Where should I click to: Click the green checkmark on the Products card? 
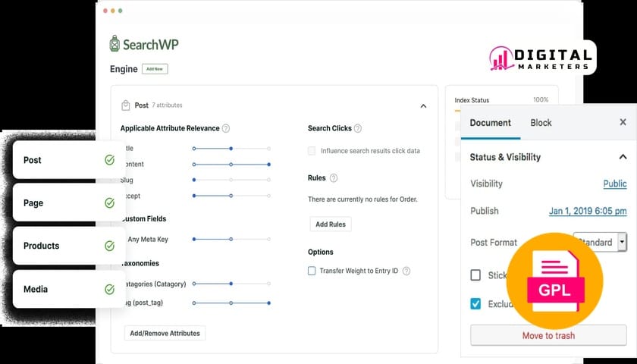point(110,246)
